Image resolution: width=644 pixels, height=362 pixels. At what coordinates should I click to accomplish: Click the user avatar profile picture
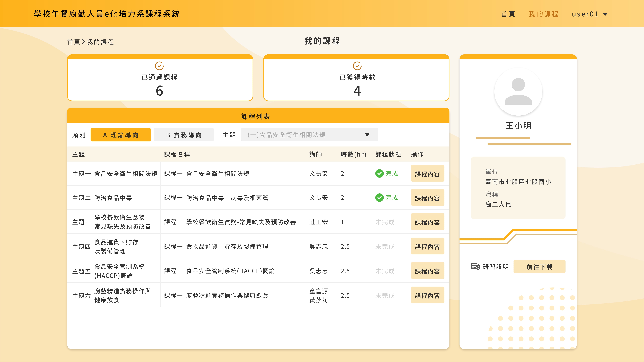pos(518,92)
